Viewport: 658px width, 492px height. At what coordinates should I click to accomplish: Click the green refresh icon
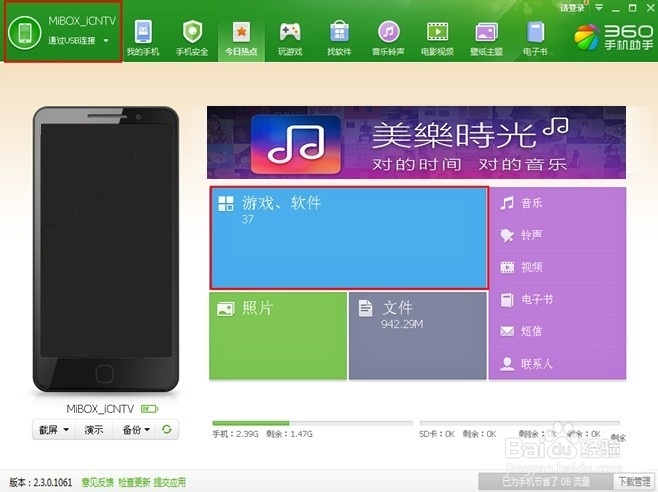[167, 429]
